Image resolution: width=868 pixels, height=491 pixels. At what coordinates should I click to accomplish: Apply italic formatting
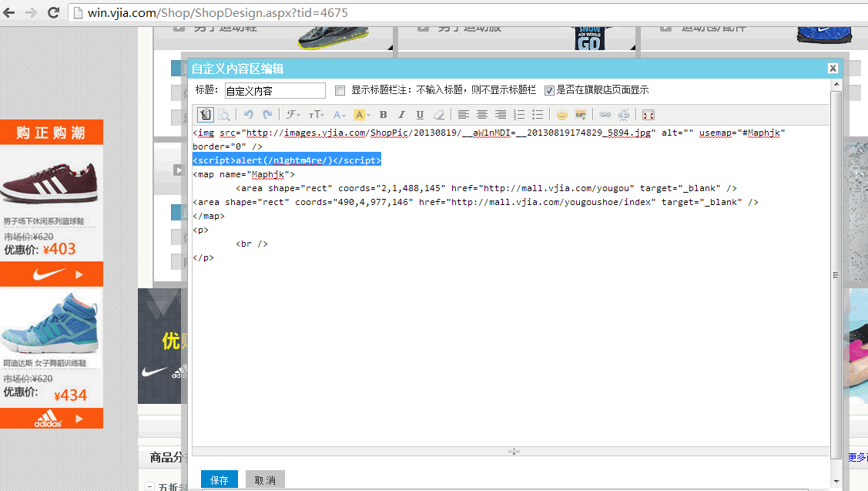click(x=402, y=115)
